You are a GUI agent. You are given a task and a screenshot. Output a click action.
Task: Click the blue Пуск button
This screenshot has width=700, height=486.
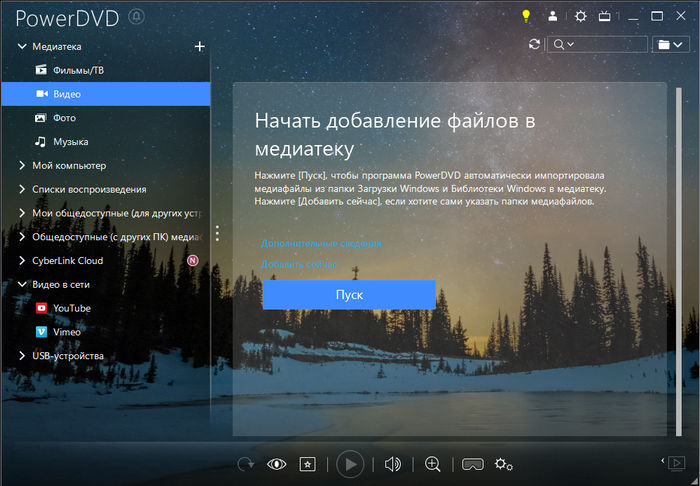coord(349,295)
